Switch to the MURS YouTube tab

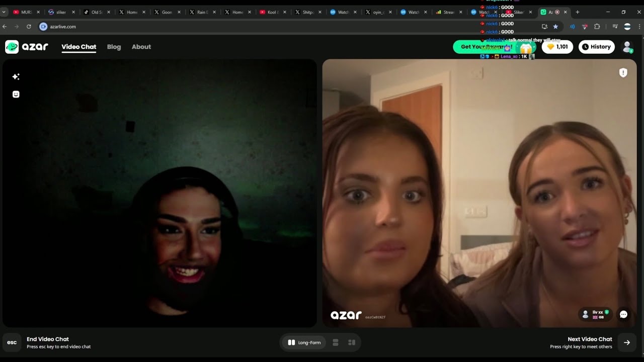27,12
